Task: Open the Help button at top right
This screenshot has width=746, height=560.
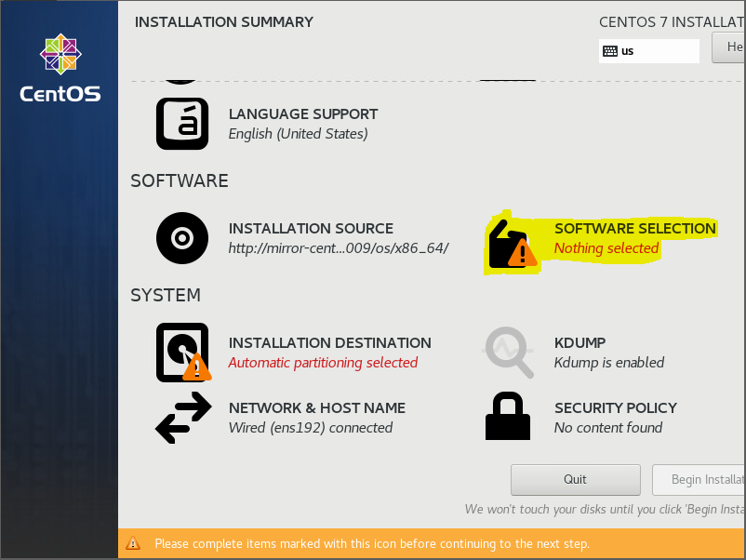Action: tap(729, 47)
